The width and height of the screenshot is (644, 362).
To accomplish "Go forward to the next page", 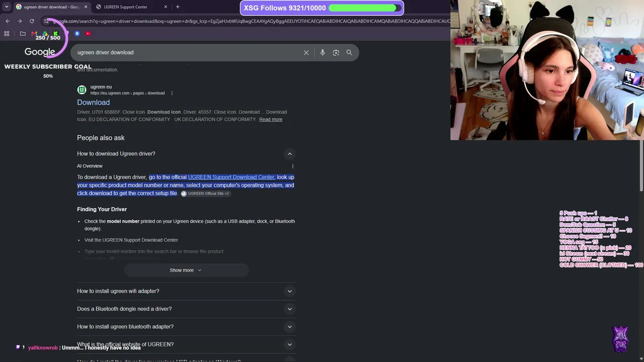I will point(20,21).
